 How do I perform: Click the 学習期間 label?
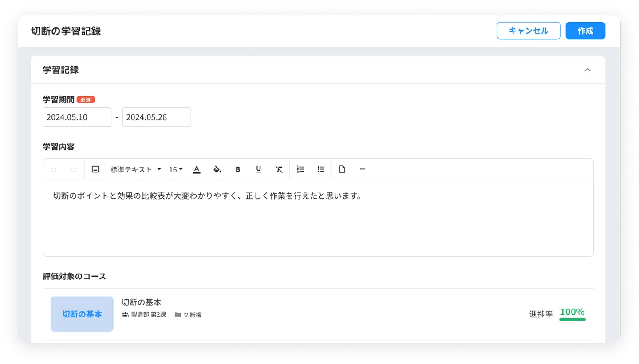(x=59, y=100)
